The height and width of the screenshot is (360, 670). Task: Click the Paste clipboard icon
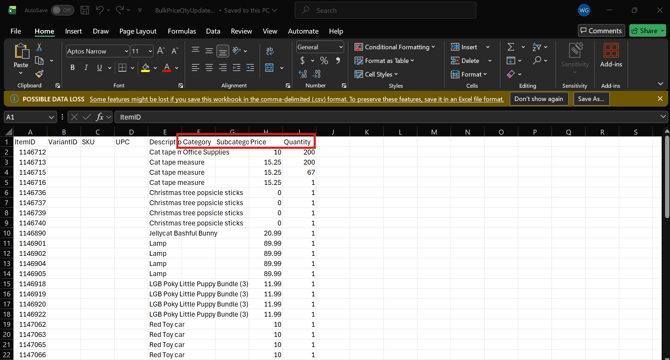[21, 52]
